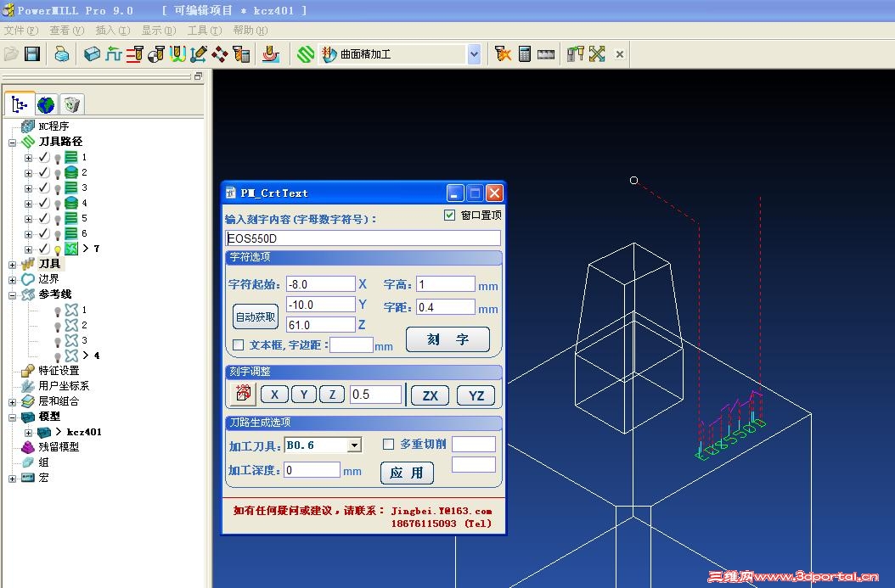Viewport: 895px width, 588px height.
Task: Switch to the recycle bin tab
Action: 72,104
